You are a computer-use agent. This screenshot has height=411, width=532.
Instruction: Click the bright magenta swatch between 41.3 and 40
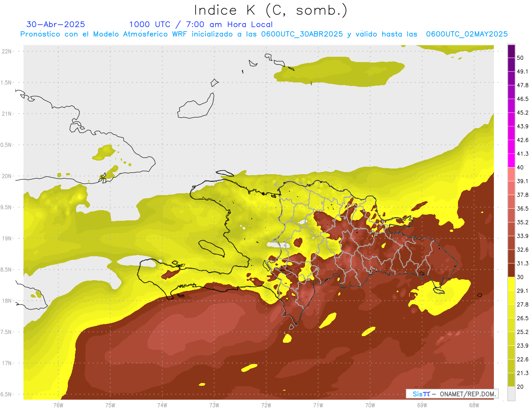point(511,160)
